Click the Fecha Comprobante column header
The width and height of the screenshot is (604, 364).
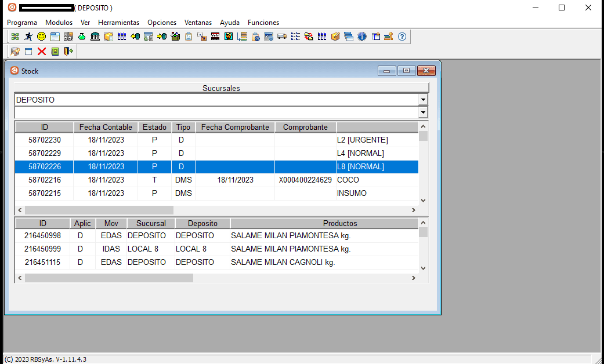tap(235, 127)
